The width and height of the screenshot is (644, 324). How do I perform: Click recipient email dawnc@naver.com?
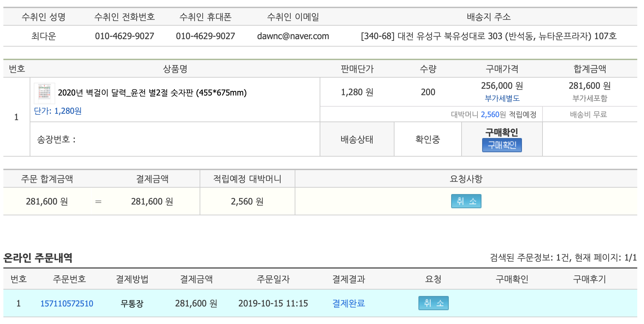(x=293, y=36)
